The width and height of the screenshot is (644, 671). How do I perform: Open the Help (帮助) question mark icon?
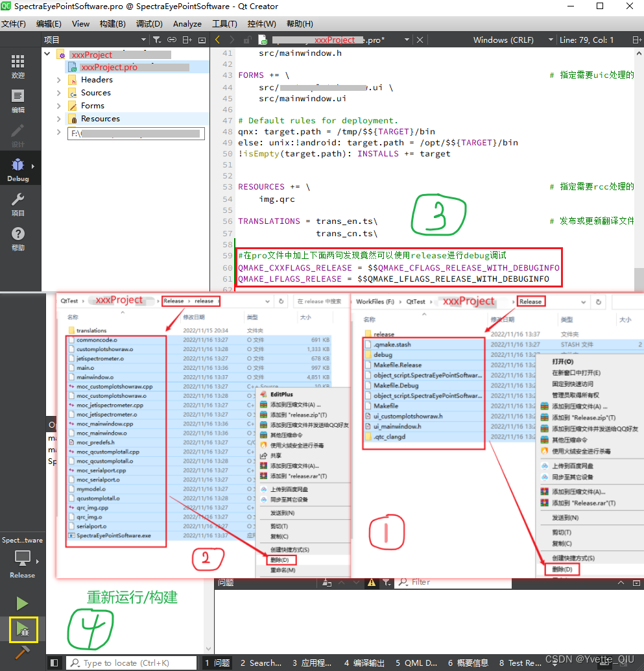tap(18, 239)
